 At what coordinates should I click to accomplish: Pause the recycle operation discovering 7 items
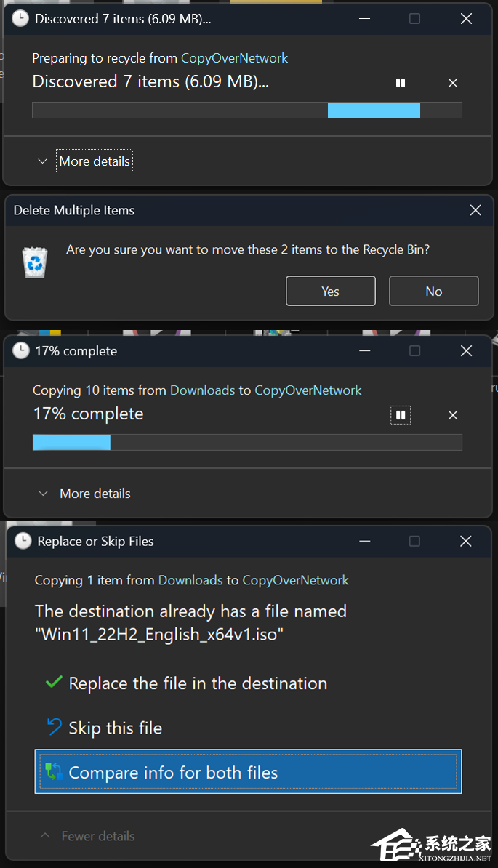[400, 82]
